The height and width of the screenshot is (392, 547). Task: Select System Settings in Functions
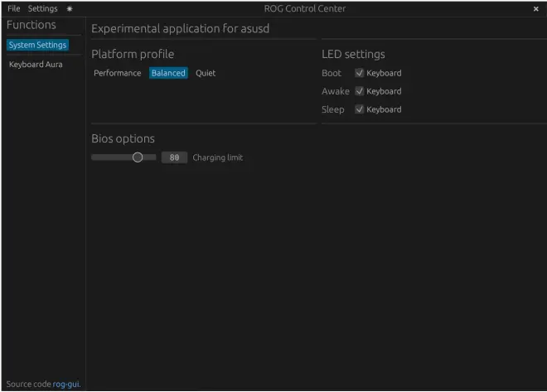click(x=37, y=45)
